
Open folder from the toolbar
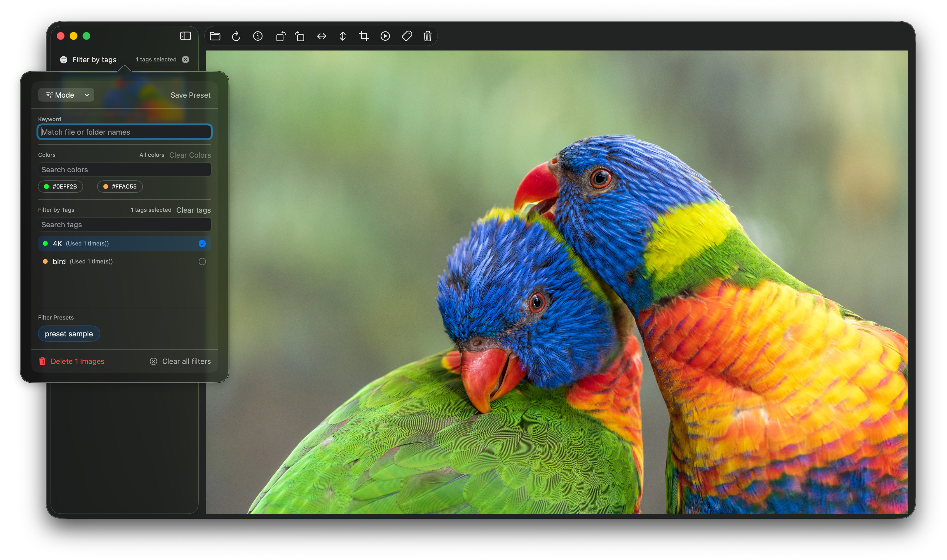(215, 36)
